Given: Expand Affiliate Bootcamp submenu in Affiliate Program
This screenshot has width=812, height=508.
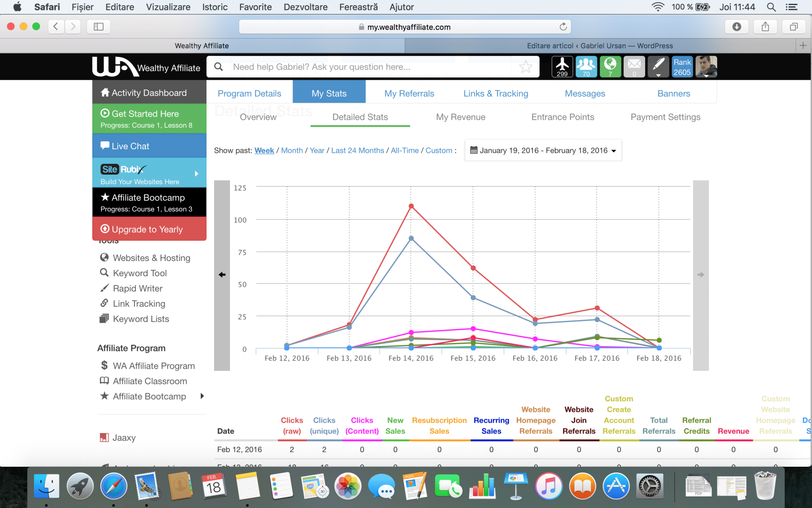Looking at the screenshot, I should click(202, 396).
